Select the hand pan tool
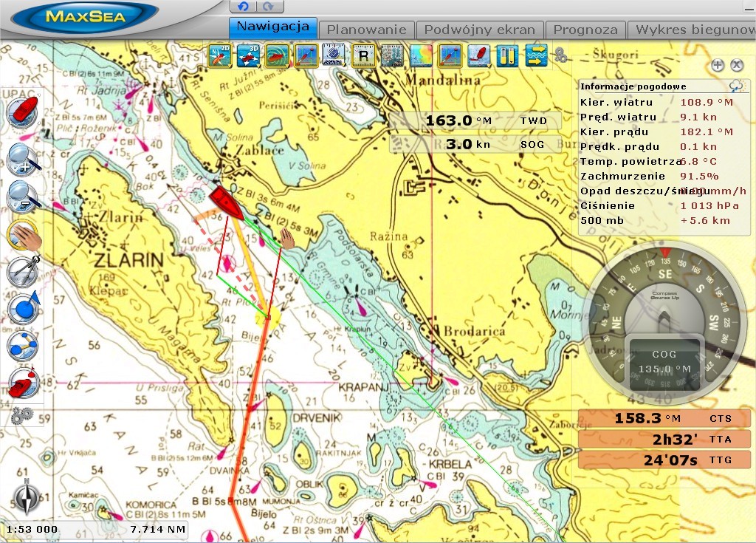The image size is (756, 543). (23, 235)
